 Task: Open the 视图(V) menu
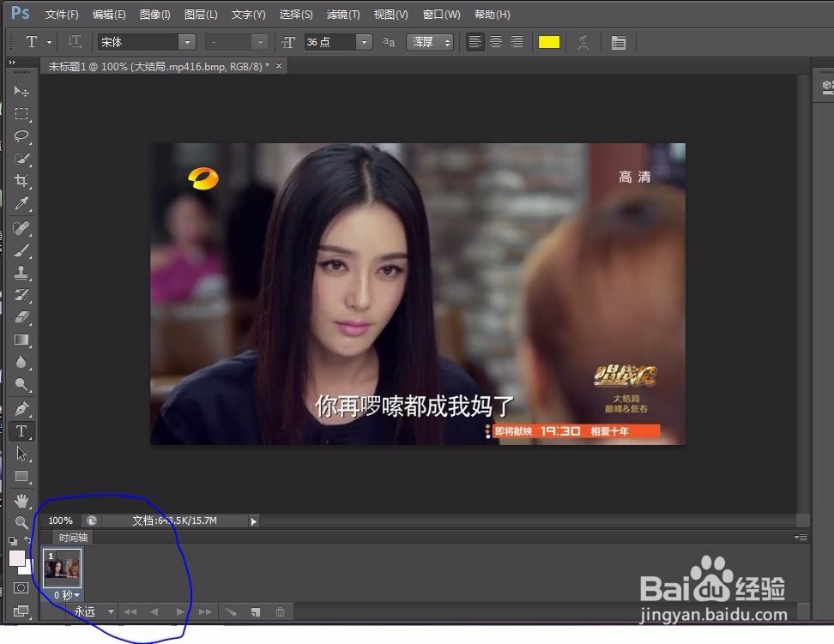click(391, 15)
